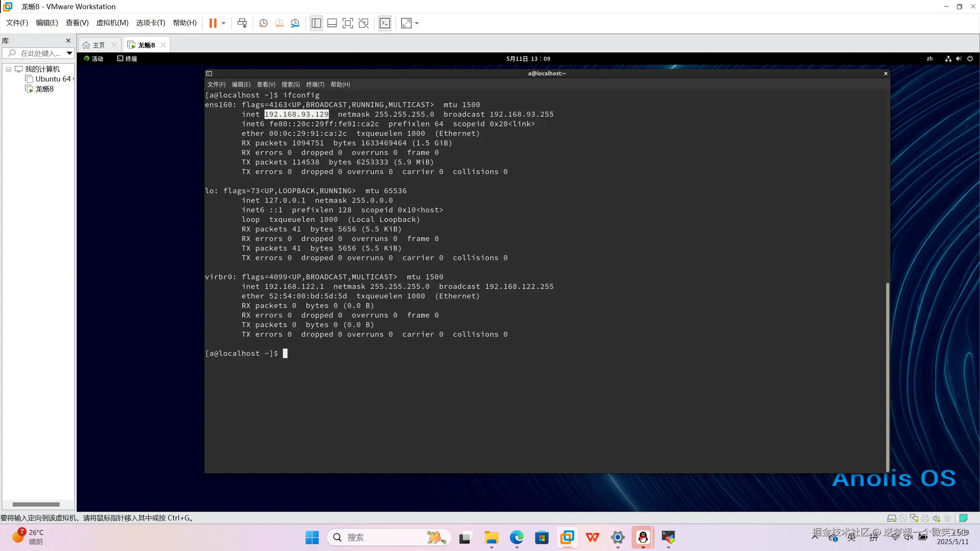Open the 虚拟机(M) menu
Image resolution: width=980 pixels, height=551 pixels.
click(112, 23)
